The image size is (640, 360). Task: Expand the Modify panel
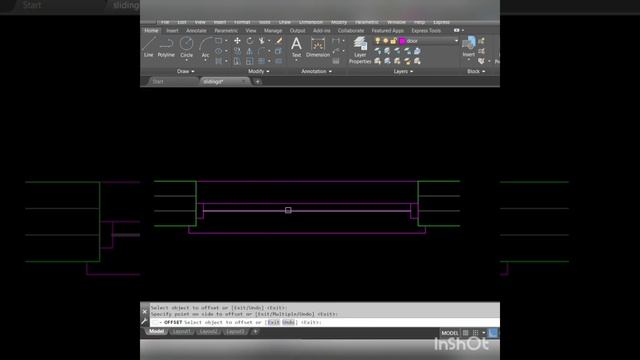pos(259,71)
